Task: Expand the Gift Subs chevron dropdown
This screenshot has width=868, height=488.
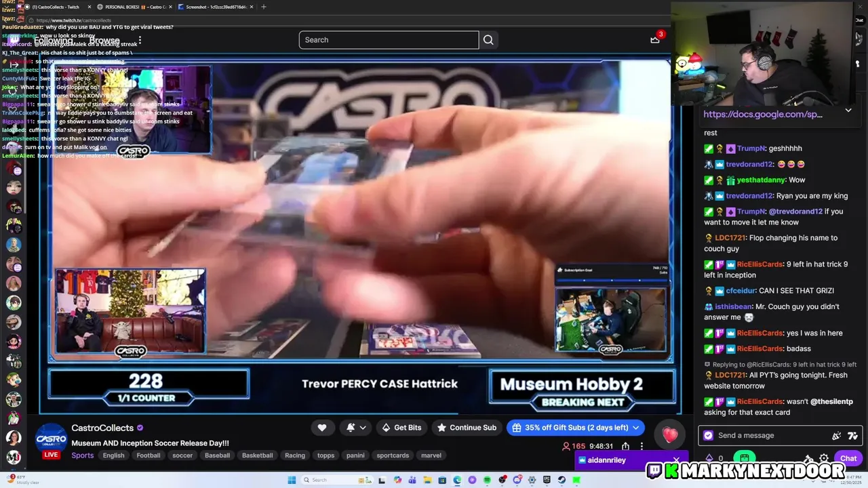Action: pos(636,428)
